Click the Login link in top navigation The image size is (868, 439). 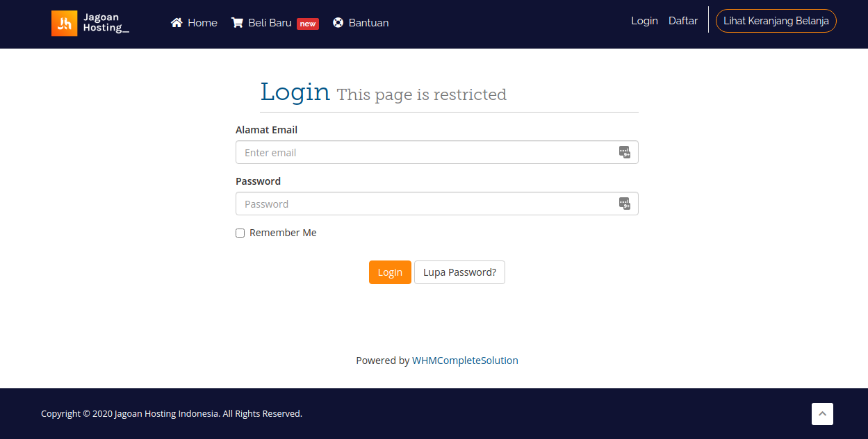(644, 21)
